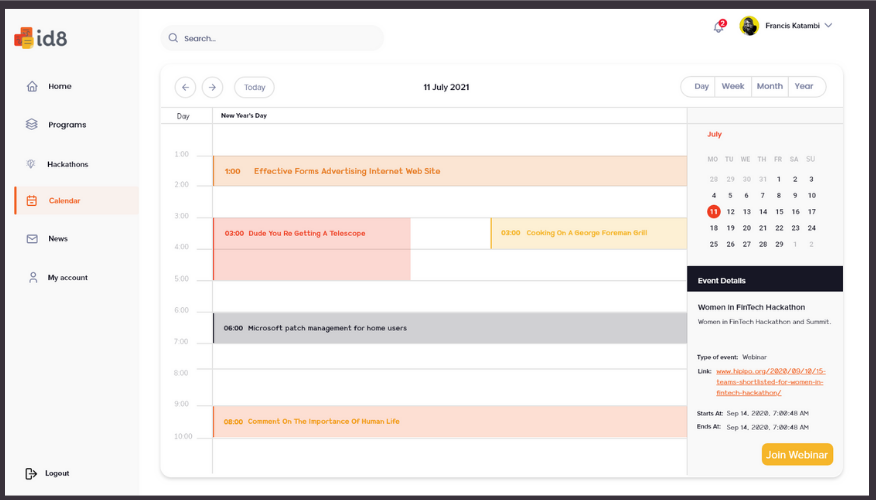
Task: Open the hipipo.org event link
Action: [770, 382]
